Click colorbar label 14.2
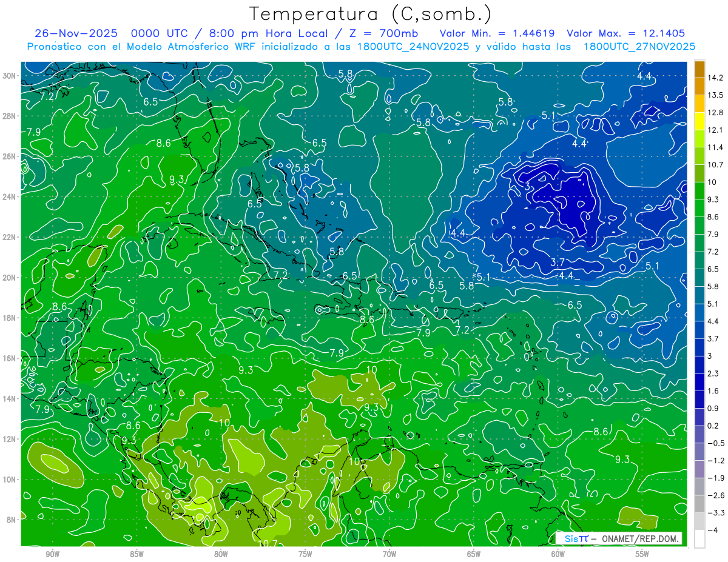This screenshot has height=562, width=728. pyautogui.click(x=715, y=78)
